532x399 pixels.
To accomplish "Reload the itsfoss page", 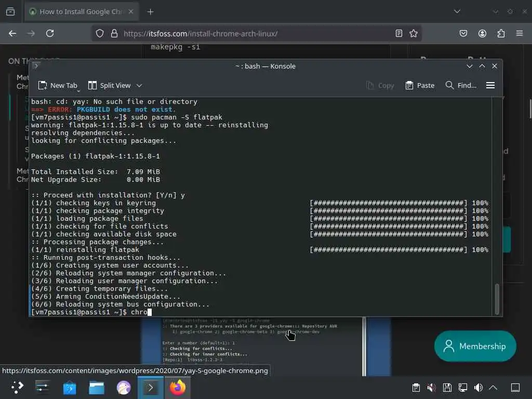I will point(50,33).
